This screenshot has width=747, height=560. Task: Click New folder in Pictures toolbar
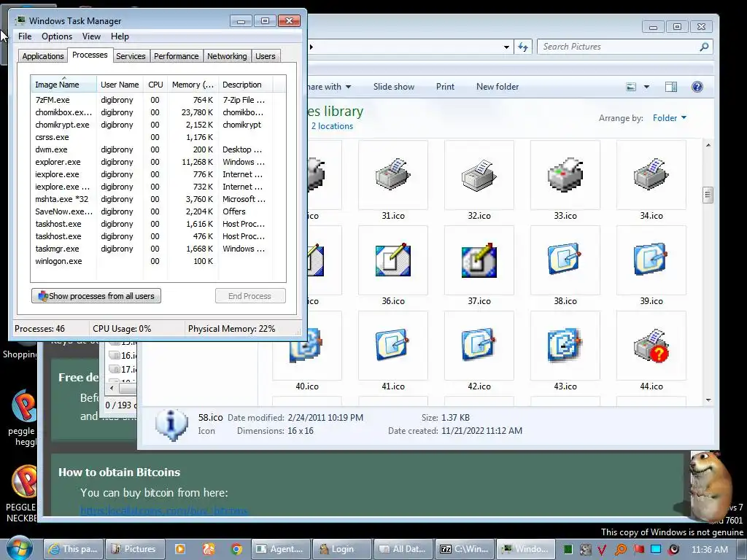[498, 87]
